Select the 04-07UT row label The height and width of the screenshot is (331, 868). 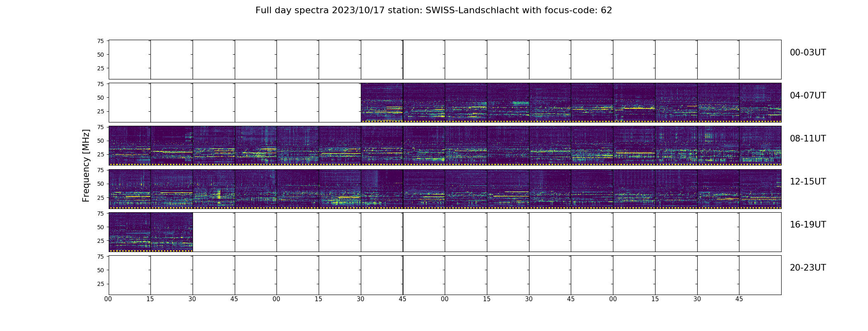808,96
